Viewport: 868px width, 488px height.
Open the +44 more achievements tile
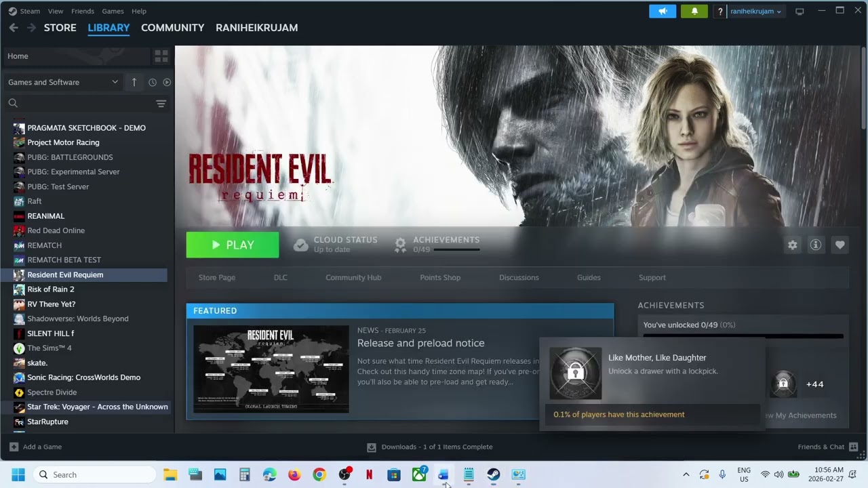[x=814, y=384]
